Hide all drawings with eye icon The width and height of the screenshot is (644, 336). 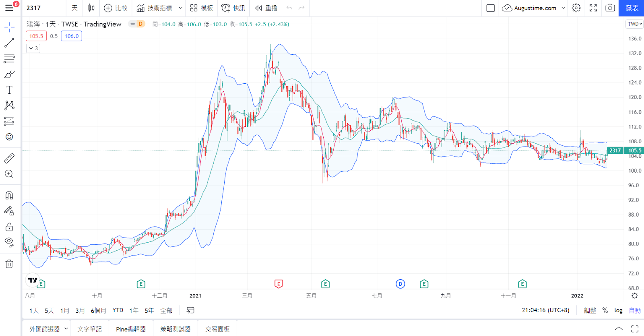(9, 242)
